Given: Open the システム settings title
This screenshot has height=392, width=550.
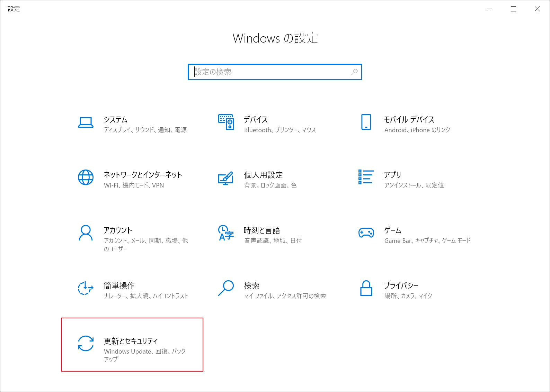Looking at the screenshot, I should [x=116, y=120].
